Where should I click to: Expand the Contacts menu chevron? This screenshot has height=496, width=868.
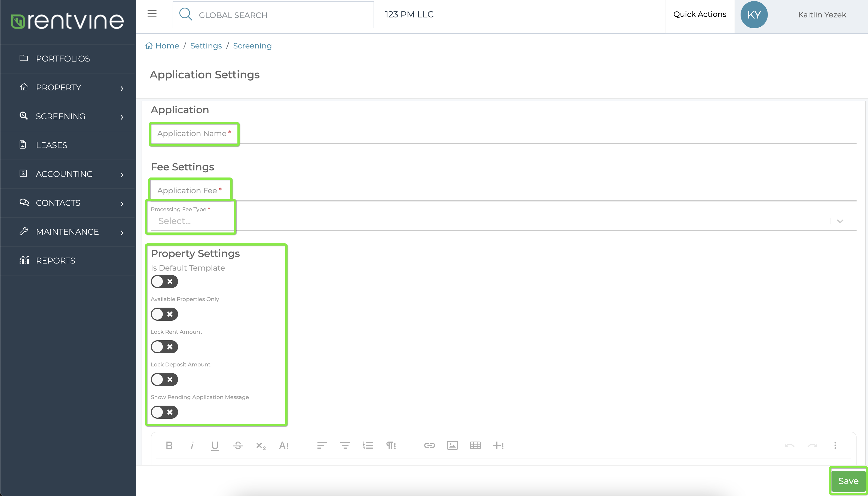122,204
